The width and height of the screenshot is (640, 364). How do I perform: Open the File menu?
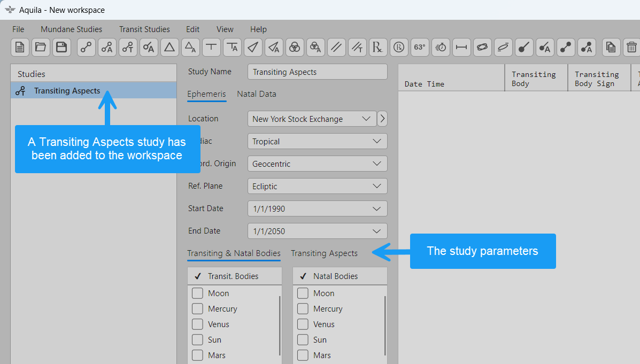[18, 29]
